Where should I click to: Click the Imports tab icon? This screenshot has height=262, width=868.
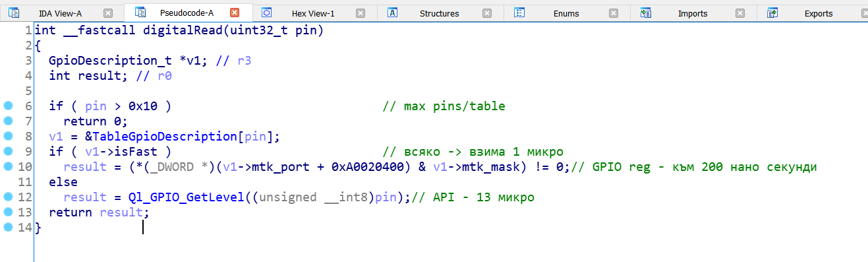pos(646,13)
